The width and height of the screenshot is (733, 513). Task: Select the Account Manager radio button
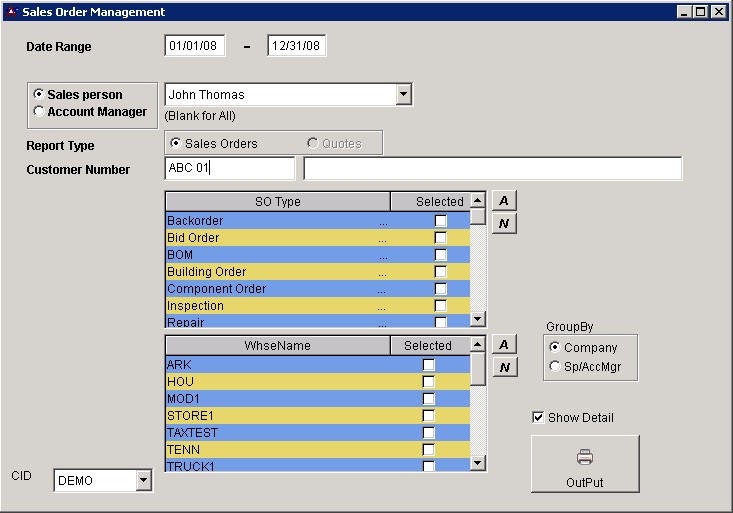tap(39, 112)
